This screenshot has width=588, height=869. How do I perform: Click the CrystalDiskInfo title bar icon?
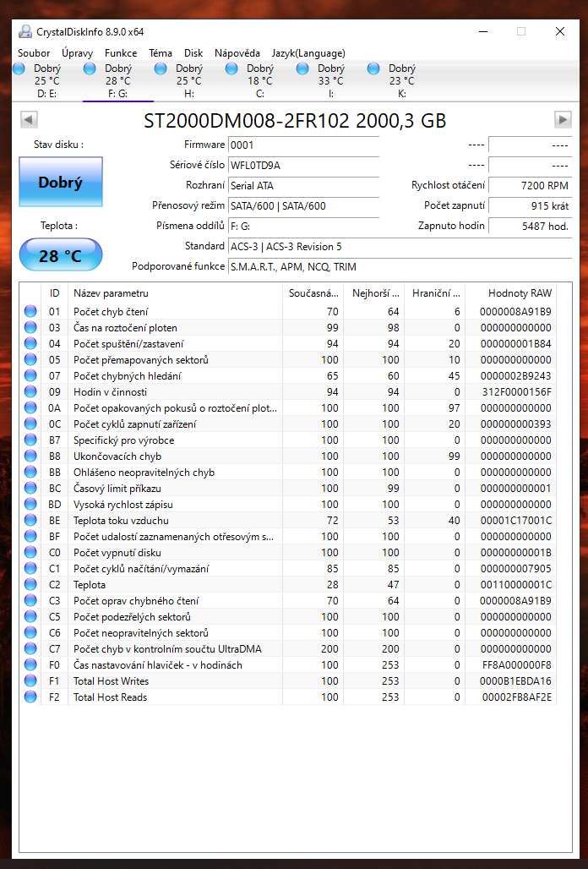[x=24, y=31]
